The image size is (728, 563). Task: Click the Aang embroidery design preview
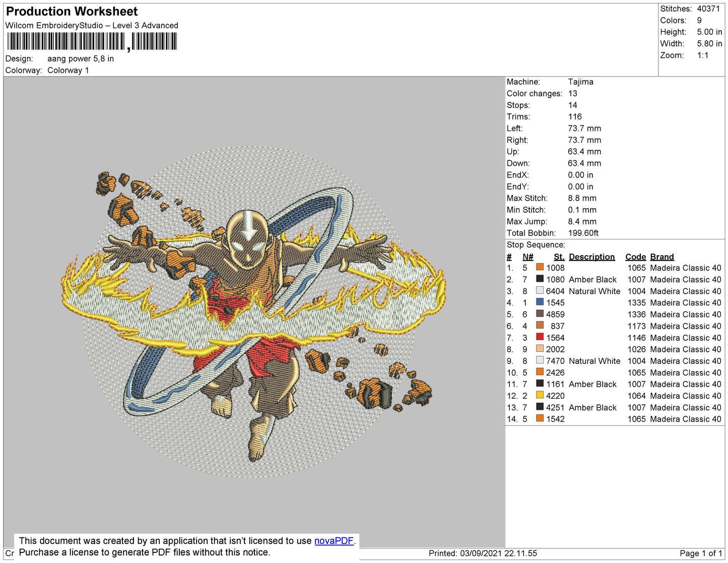click(254, 312)
